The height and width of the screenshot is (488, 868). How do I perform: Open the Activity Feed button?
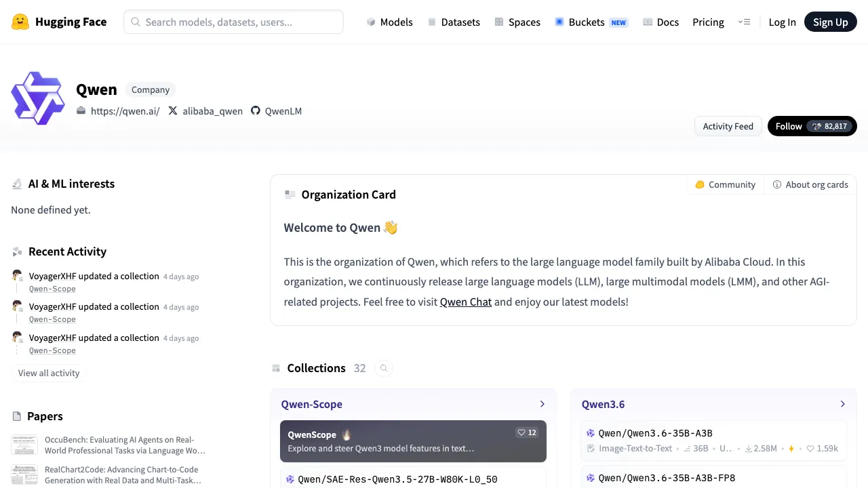click(x=728, y=126)
